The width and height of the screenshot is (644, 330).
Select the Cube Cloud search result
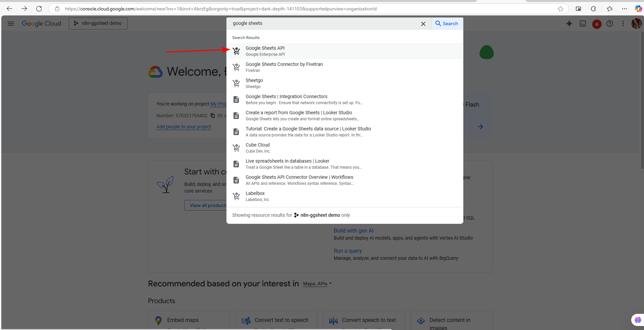click(345, 148)
